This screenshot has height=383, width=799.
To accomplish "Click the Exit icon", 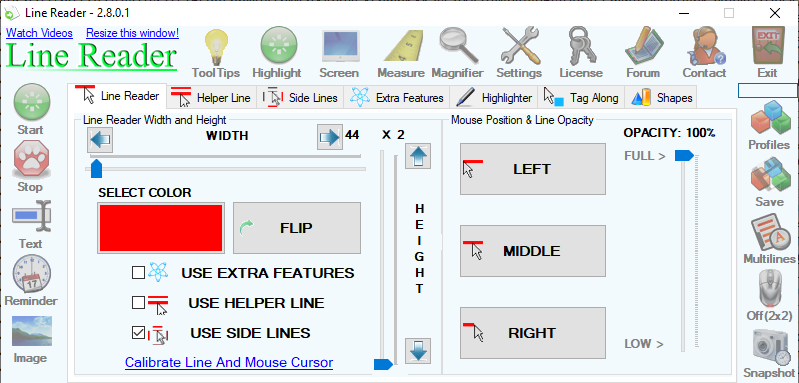I will [x=768, y=46].
